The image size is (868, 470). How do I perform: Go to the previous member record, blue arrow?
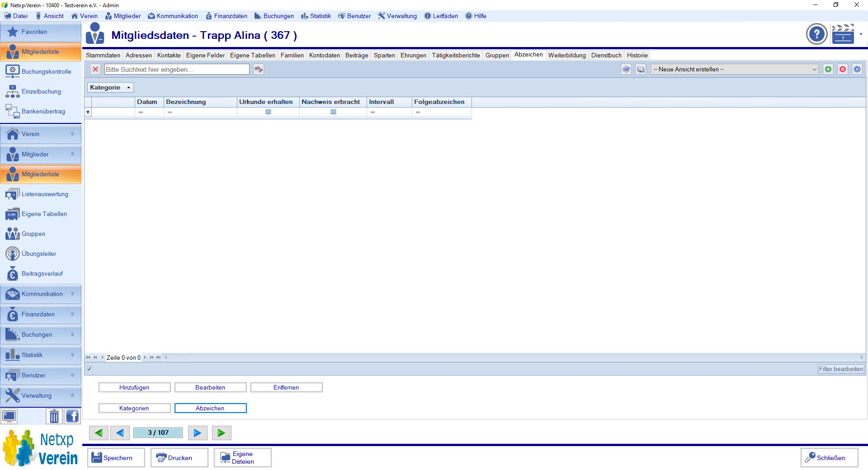click(120, 433)
